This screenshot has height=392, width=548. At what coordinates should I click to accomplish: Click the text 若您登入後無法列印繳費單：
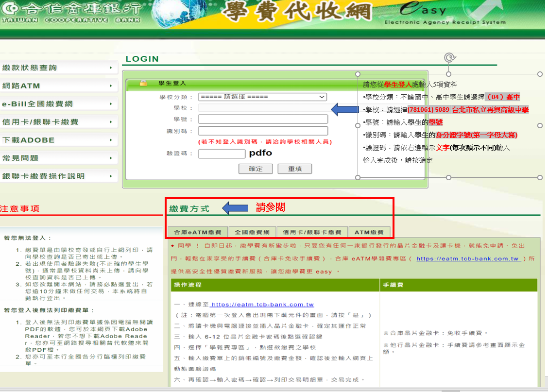[49, 310]
